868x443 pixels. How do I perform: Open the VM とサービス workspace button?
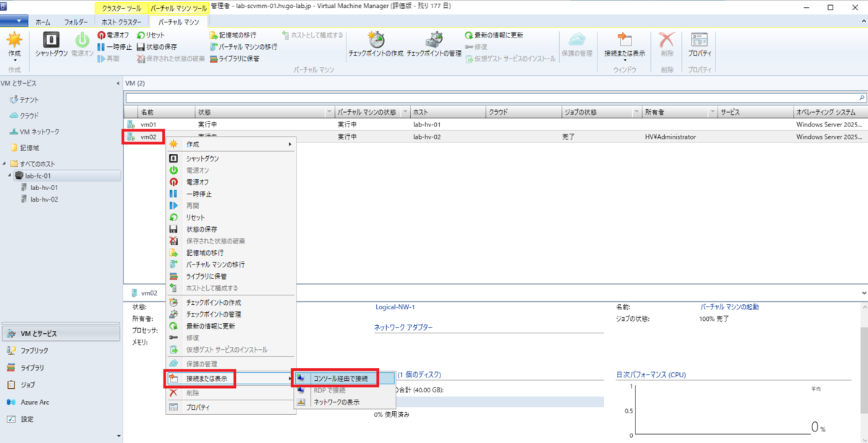tap(60, 333)
